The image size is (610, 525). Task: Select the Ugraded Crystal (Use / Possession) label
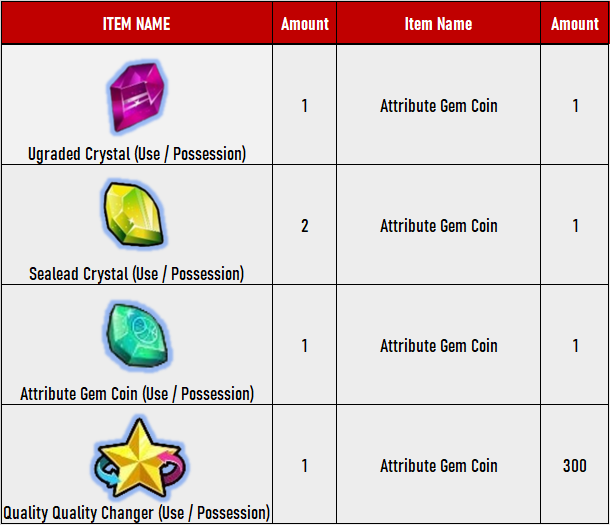click(x=137, y=154)
